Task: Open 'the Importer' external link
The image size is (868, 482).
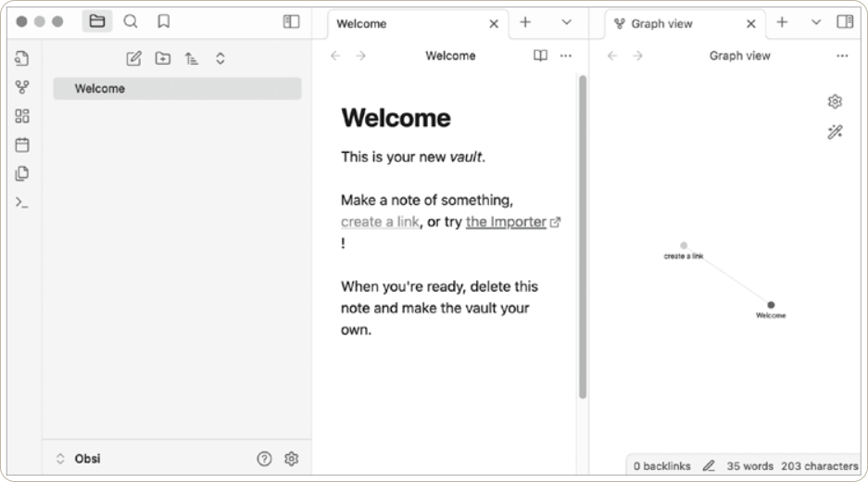Action: 506,222
